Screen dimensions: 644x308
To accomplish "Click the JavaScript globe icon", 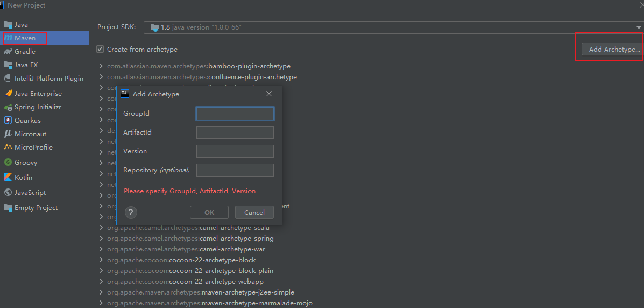I will [8, 192].
